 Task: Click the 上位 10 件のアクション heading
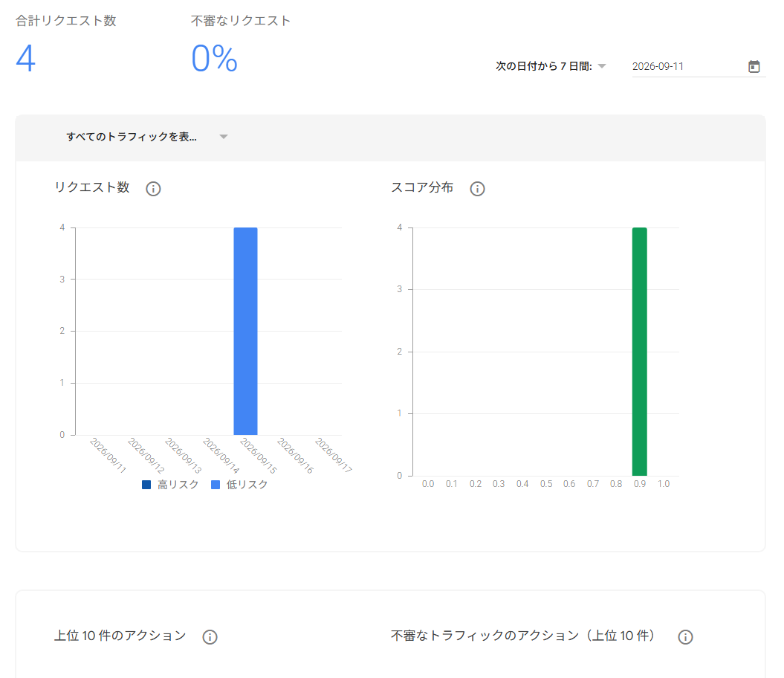(120, 636)
